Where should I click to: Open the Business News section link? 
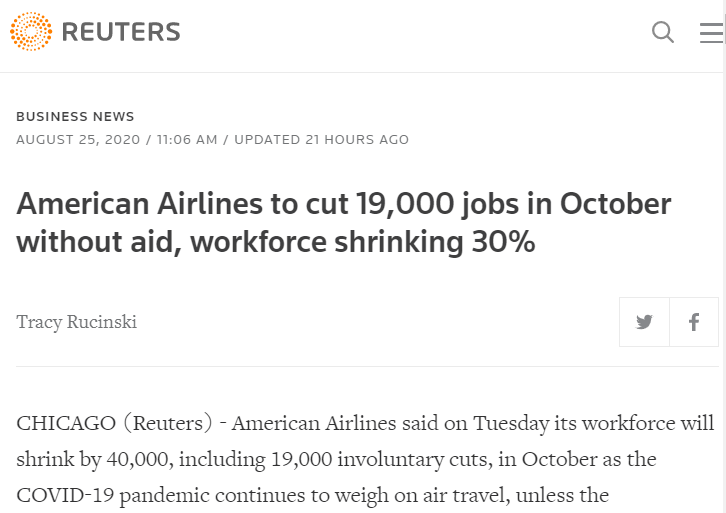coord(75,116)
